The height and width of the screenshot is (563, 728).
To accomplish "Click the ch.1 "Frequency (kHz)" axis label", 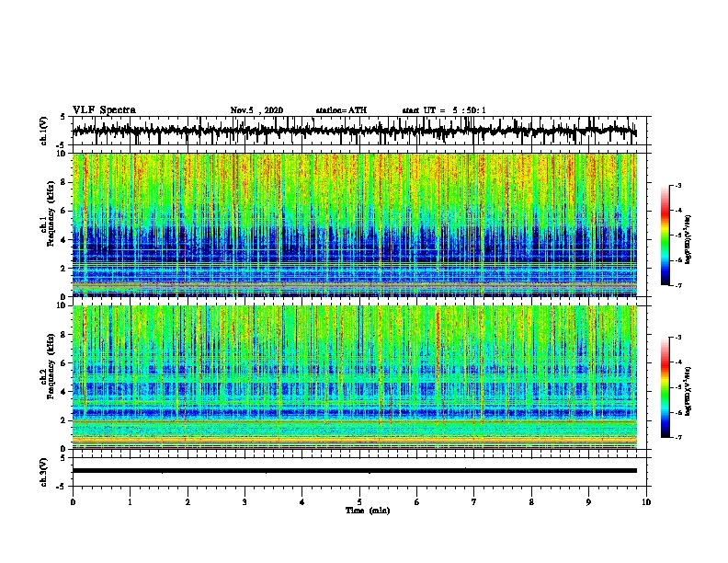I will [51, 214].
